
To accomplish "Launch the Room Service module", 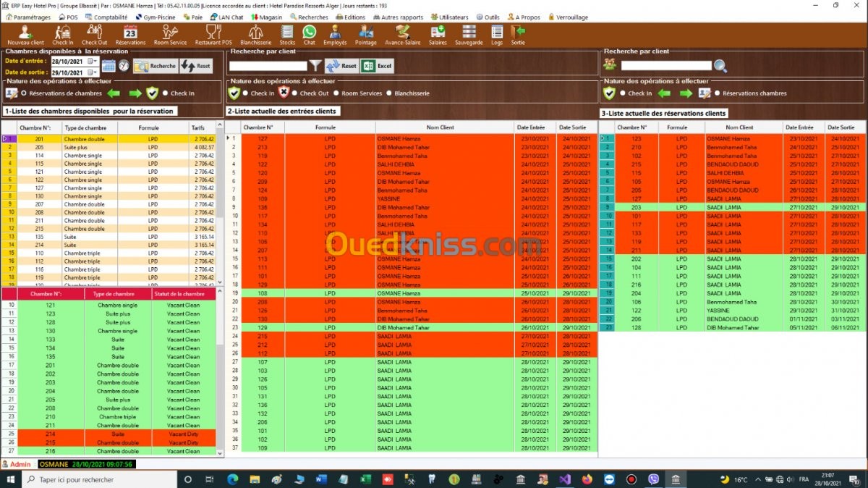I will pyautogui.click(x=170, y=34).
